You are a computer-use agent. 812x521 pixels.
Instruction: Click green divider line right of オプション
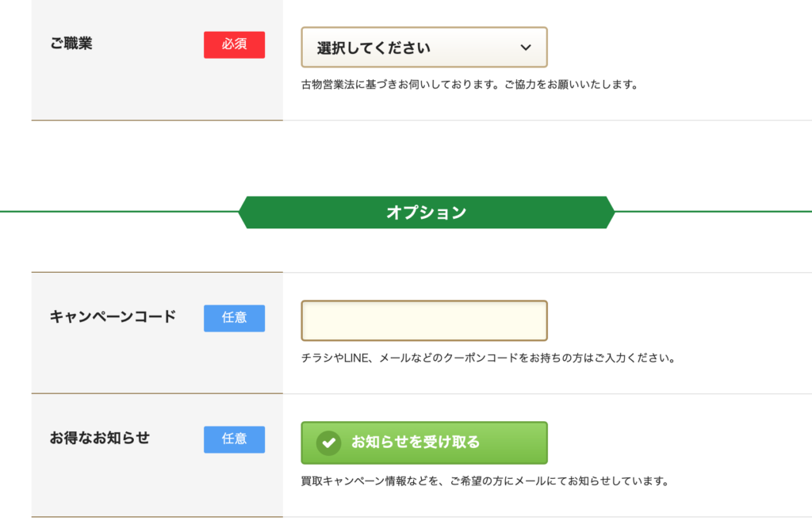tap(713, 211)
